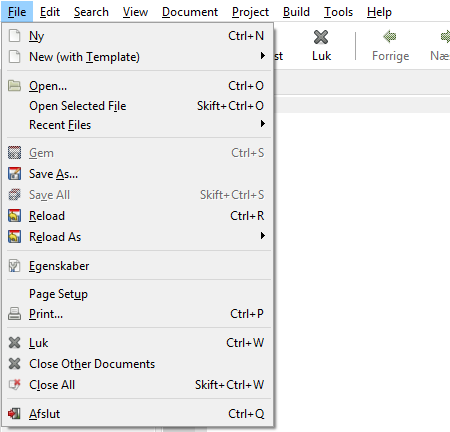This screenshot has width=450, height=432.
Task: Click the Ny new document icon
Action: pyautogui.click(x=14, y=36)
